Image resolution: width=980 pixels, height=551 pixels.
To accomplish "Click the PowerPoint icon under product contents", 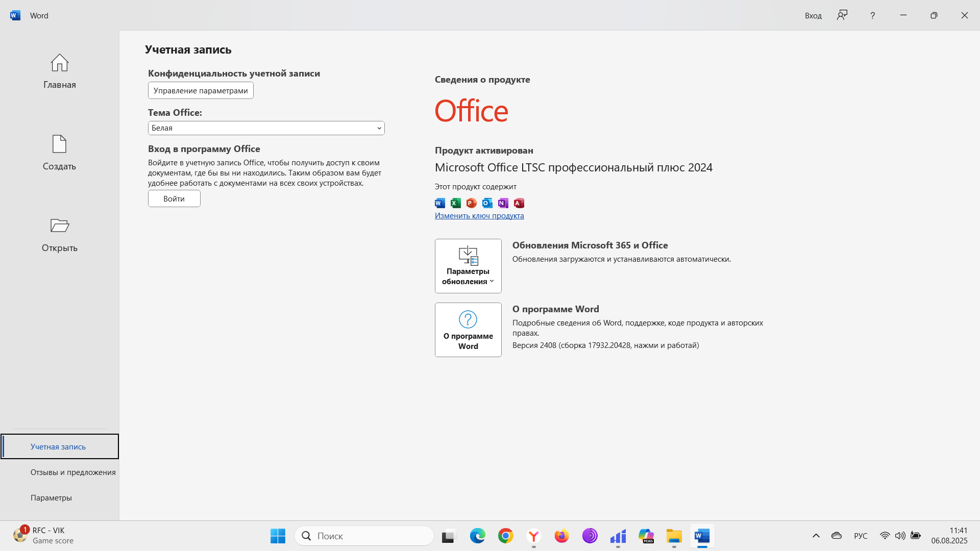I will (x=472, y=203).
